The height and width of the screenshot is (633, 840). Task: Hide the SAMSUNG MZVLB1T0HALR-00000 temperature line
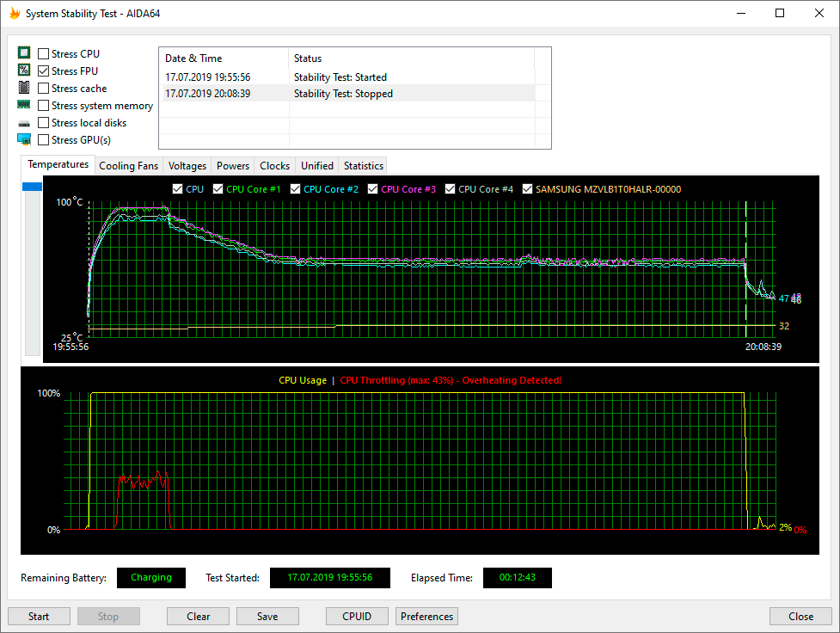(x=528, y=189)
